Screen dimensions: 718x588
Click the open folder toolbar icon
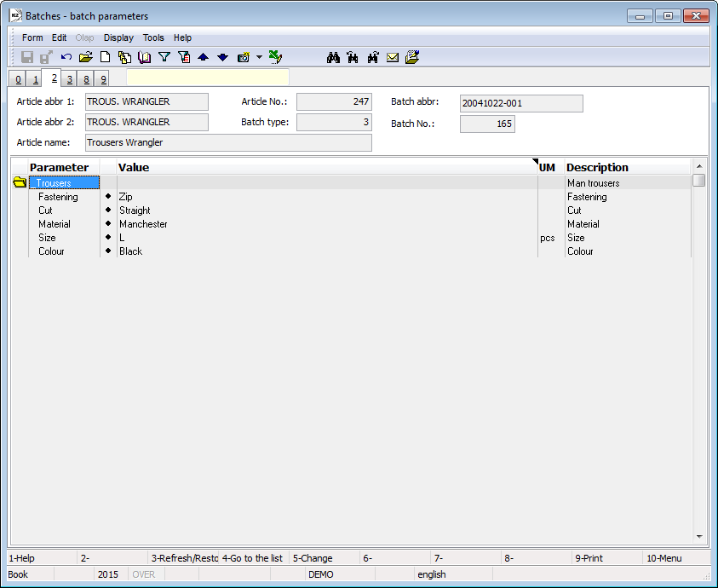(x=86, y=57)
